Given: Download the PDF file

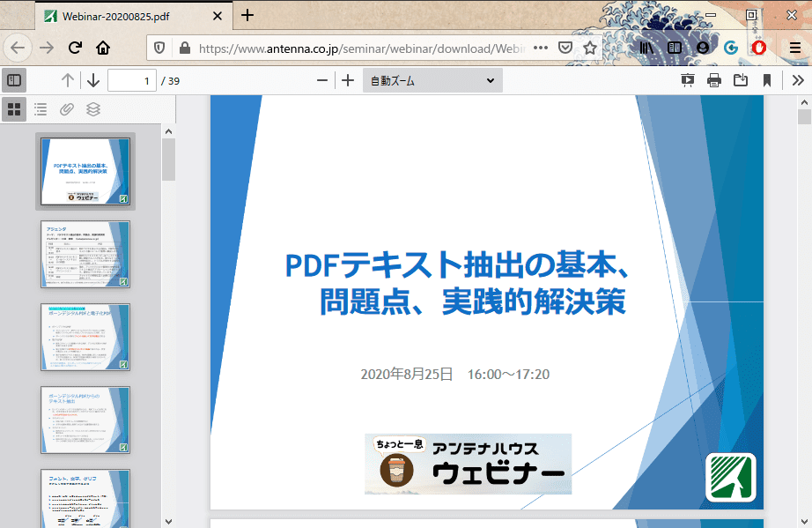Looking at the screenshot, I should [741, 80].
